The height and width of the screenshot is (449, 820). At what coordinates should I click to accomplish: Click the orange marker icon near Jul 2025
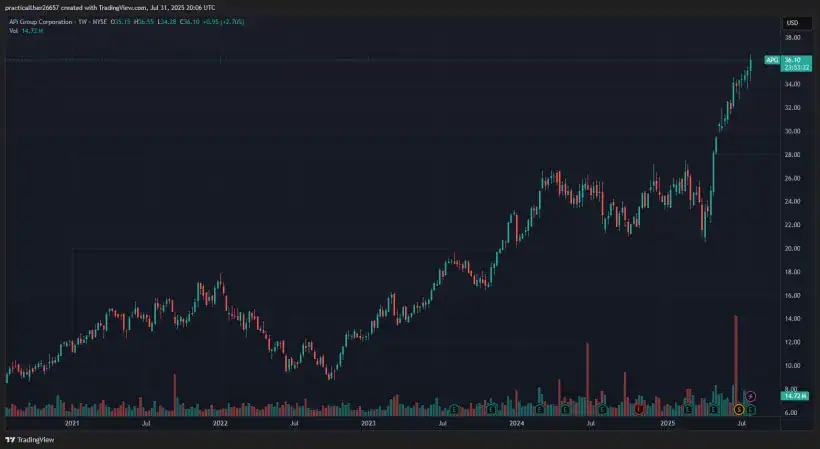point(739,410)
